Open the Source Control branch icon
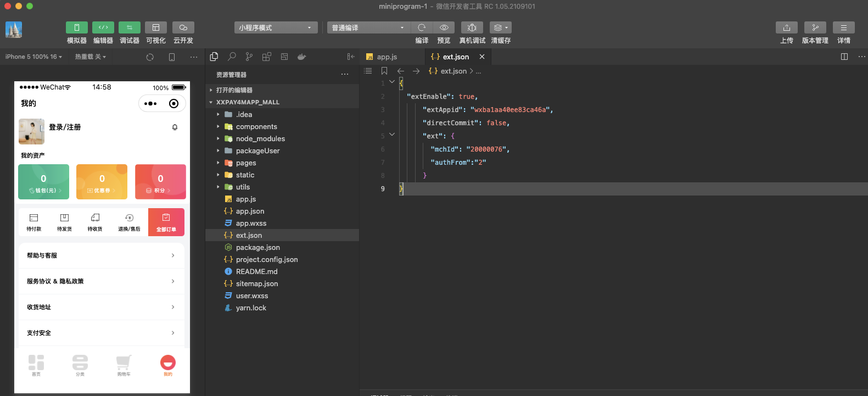The width and height of the screenshot is (868, 396). click(x=249, y=57)
